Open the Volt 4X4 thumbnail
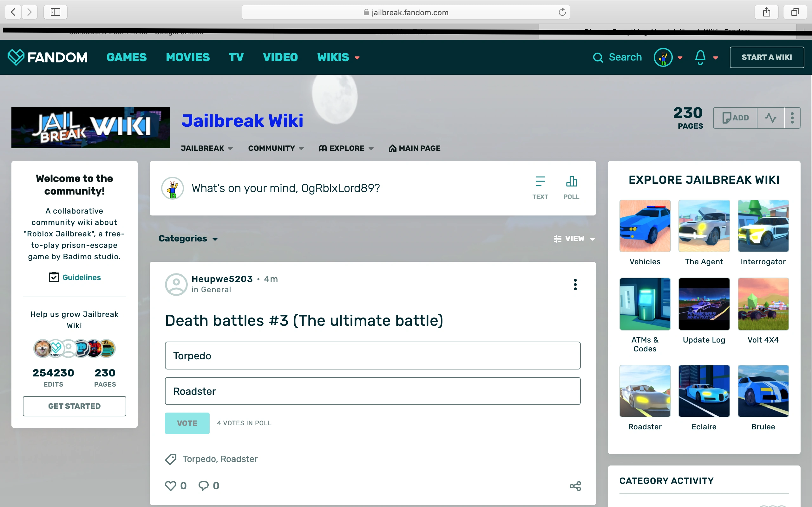The height and width of the screenshot is (507, 812). click(x=763, y=304)
